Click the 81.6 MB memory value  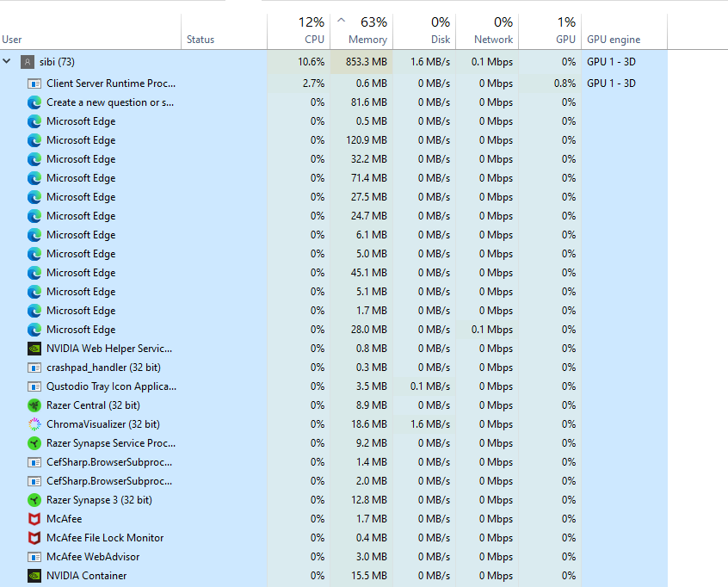click(x=368, y=102)
